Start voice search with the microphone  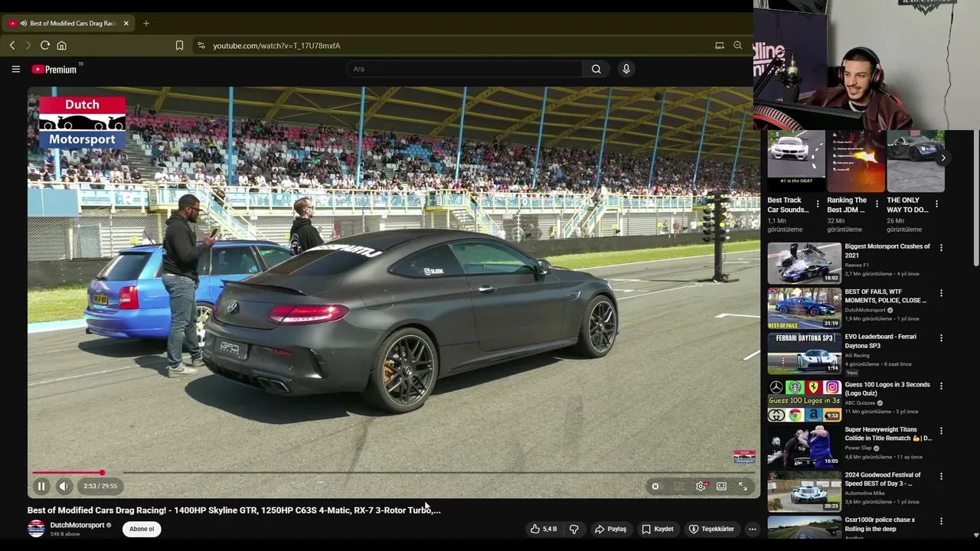click(x=626, y=69)
